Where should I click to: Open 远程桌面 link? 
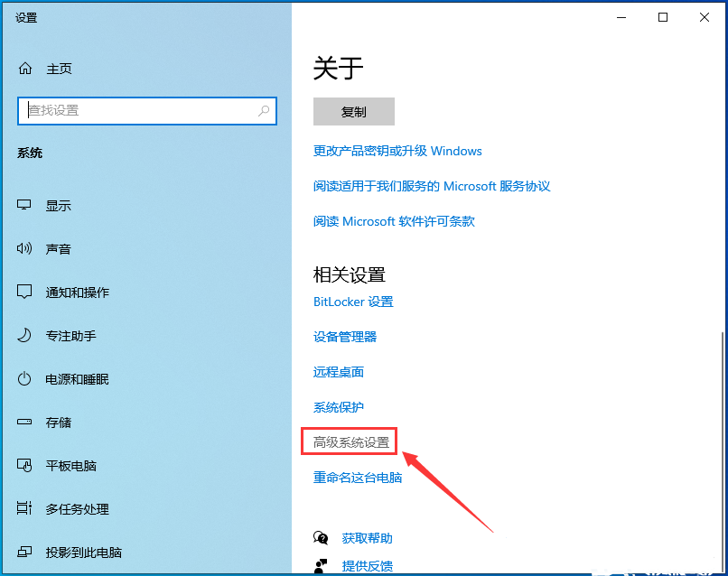coord(339,372)
